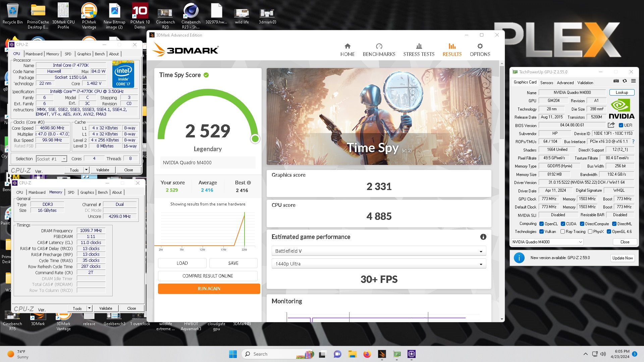Click the Bus Interface question mark icon
The image size is (644, 362).
coord(633,141)
